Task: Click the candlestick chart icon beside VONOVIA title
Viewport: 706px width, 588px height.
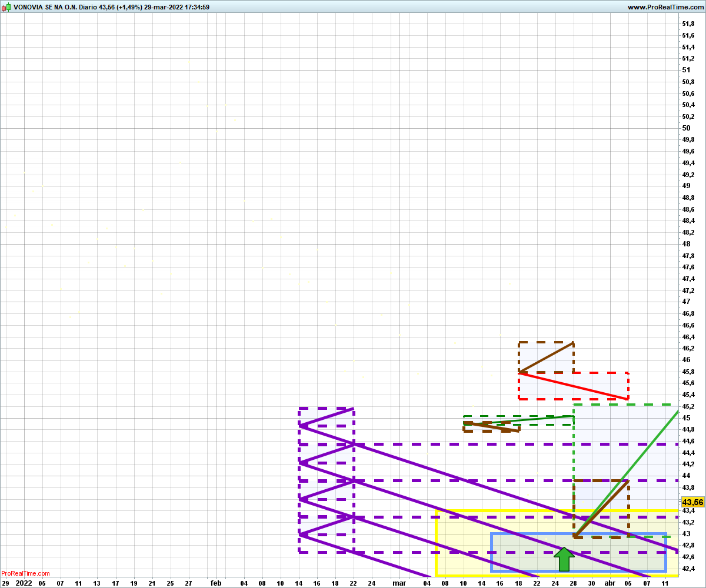Action: coord(6,7)
